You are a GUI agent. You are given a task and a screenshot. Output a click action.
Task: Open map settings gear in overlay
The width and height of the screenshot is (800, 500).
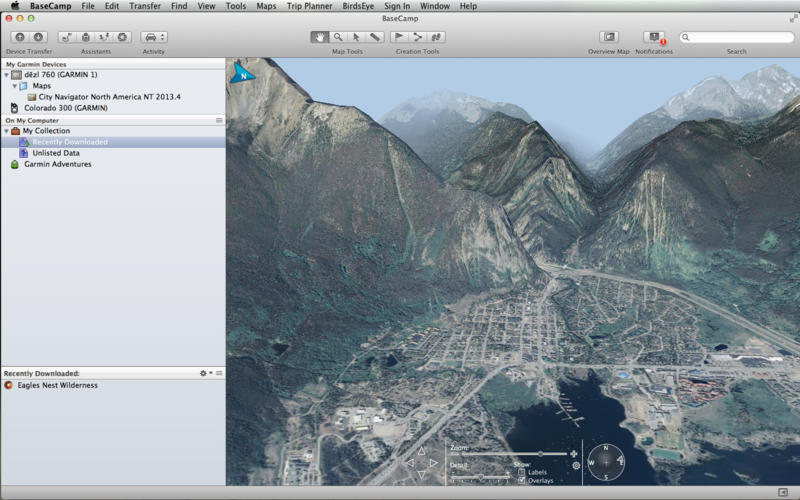(576, 465)
